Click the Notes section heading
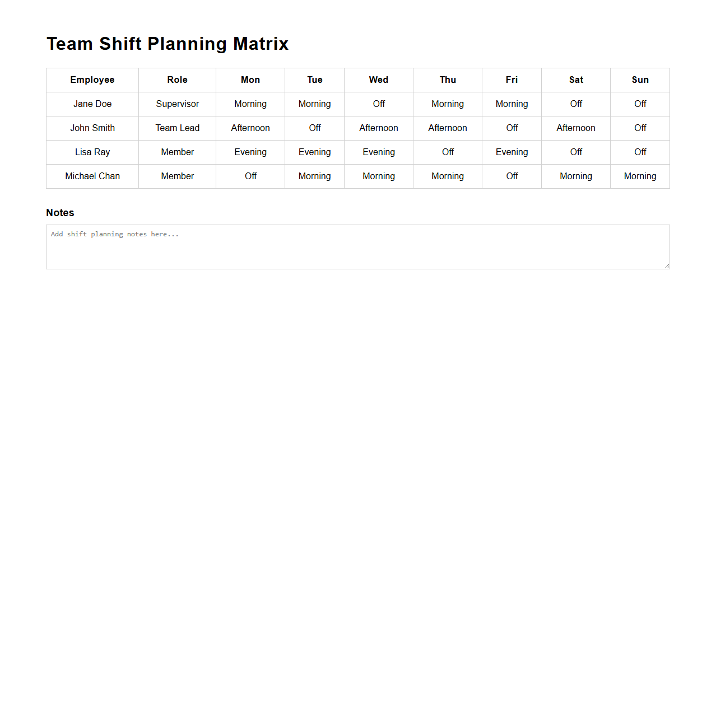 [x=60, y=213]
